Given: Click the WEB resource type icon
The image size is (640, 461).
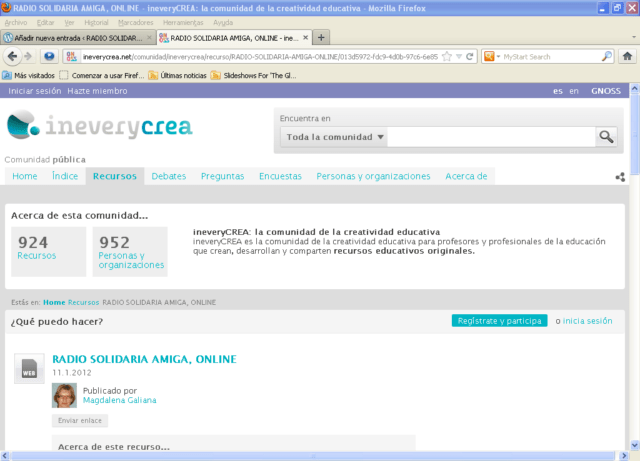Looking at the screenshot, I should click(x=29, y=368).
